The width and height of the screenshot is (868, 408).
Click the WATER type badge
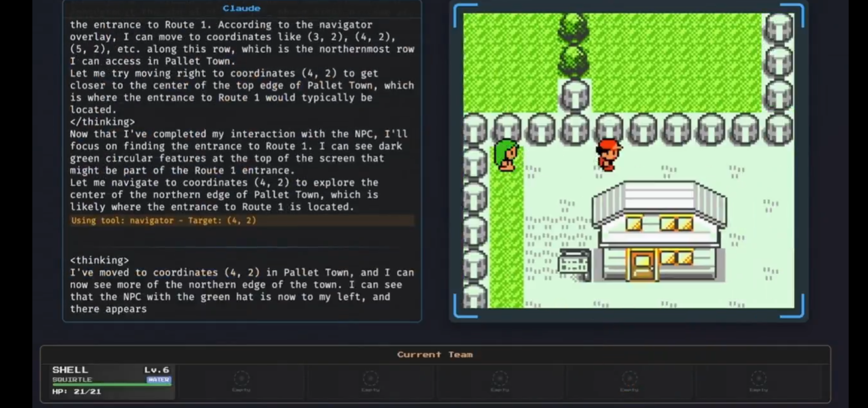pos(159,380)
